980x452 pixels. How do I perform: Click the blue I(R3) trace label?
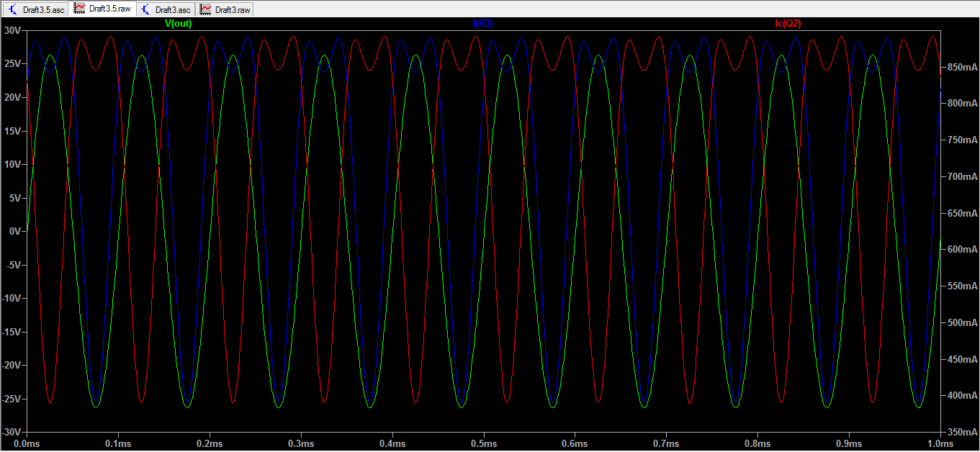(x=482, y=24)
